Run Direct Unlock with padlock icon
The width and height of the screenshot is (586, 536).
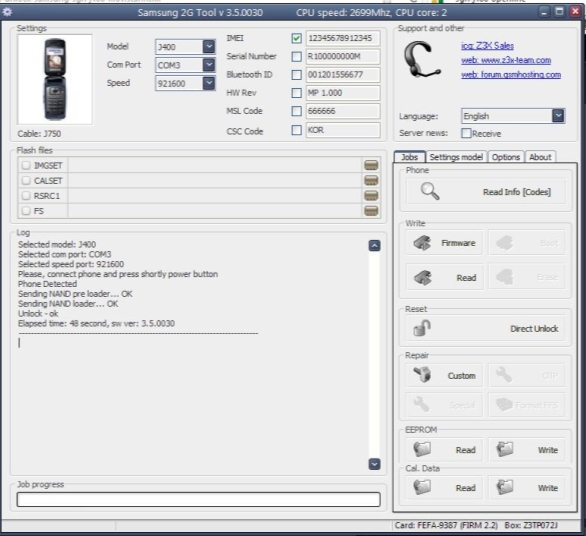point(485,329)
